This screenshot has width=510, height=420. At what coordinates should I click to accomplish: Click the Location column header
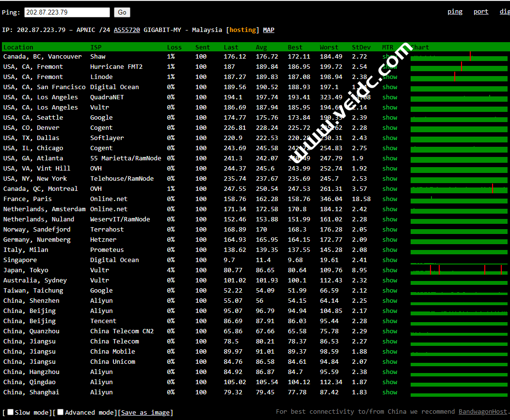(x=18, y=47)
